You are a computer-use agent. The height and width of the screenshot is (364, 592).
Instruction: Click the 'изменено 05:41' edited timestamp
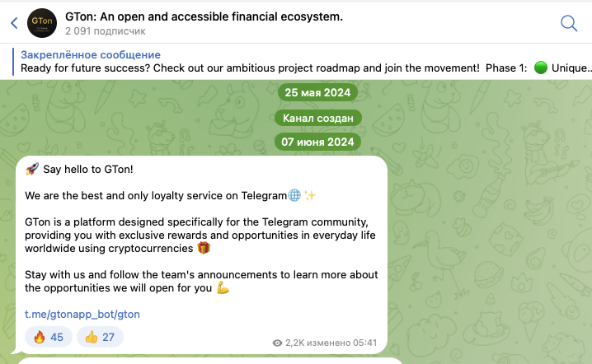click(341, 343)
